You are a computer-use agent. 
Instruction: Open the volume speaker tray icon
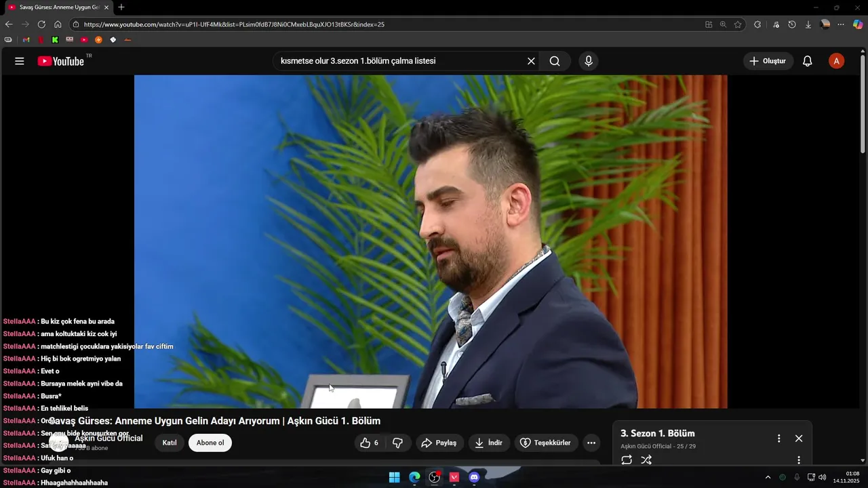[x=823, y=477]
